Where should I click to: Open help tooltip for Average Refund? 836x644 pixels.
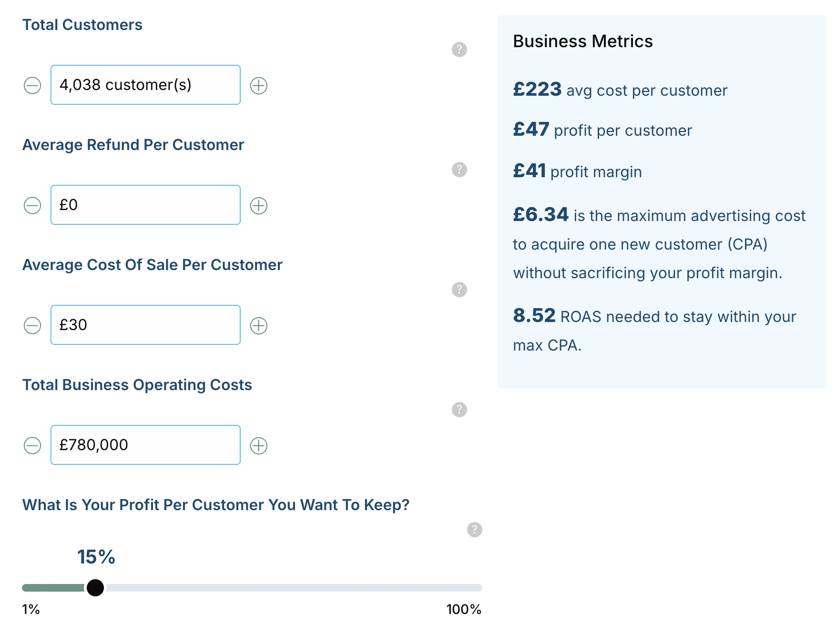click(459, 170)
